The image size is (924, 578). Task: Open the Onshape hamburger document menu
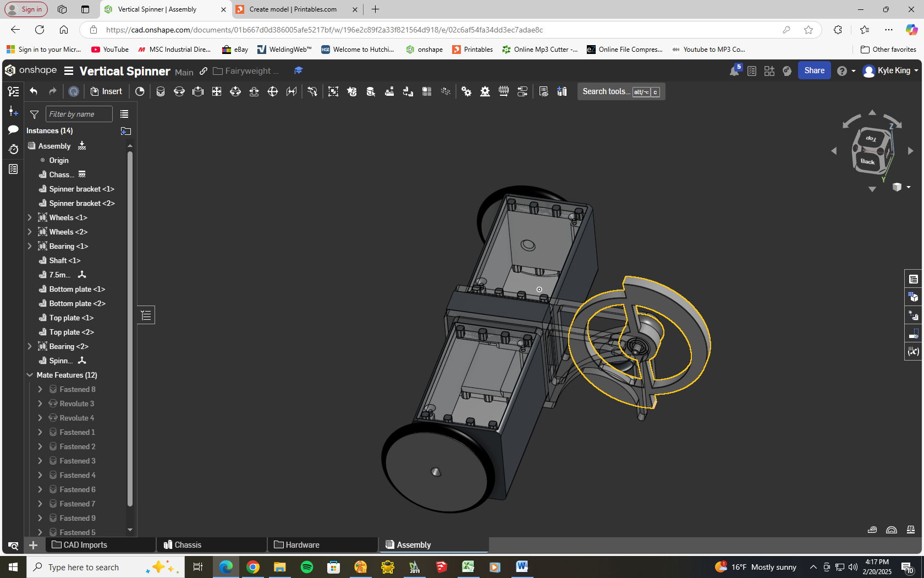(69, 71)
